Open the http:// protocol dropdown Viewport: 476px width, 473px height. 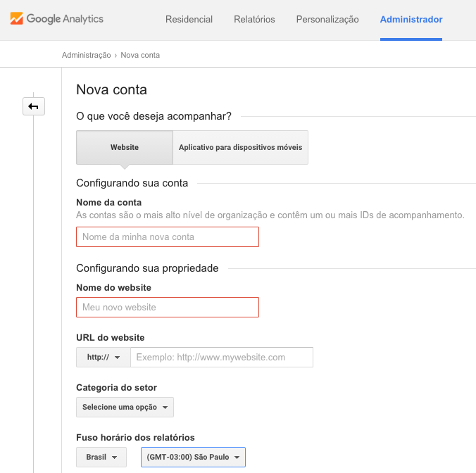pos(103,358)
